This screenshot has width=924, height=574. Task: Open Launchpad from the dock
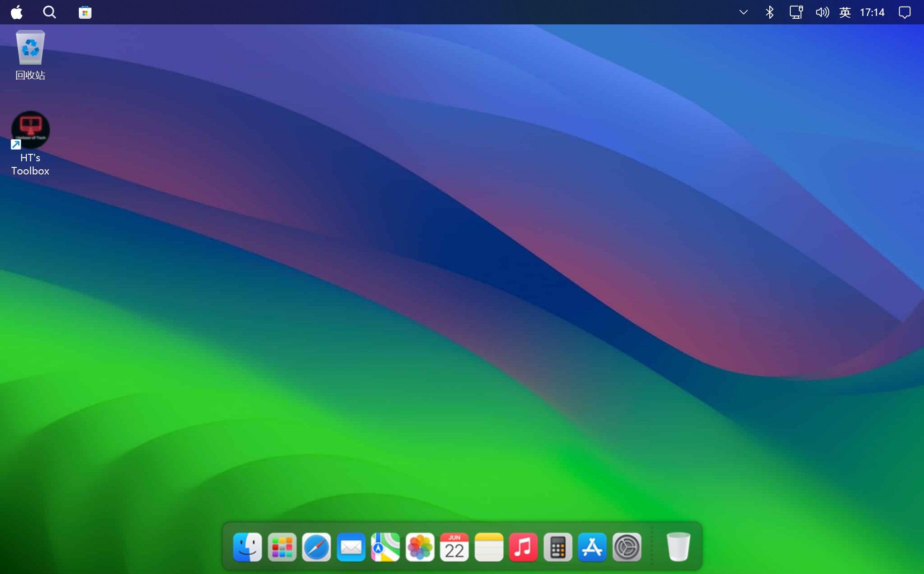point(282,547)
